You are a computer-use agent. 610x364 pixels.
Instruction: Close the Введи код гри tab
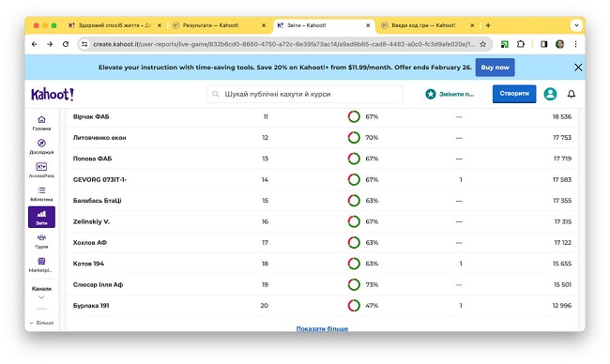tap(472, 25)
